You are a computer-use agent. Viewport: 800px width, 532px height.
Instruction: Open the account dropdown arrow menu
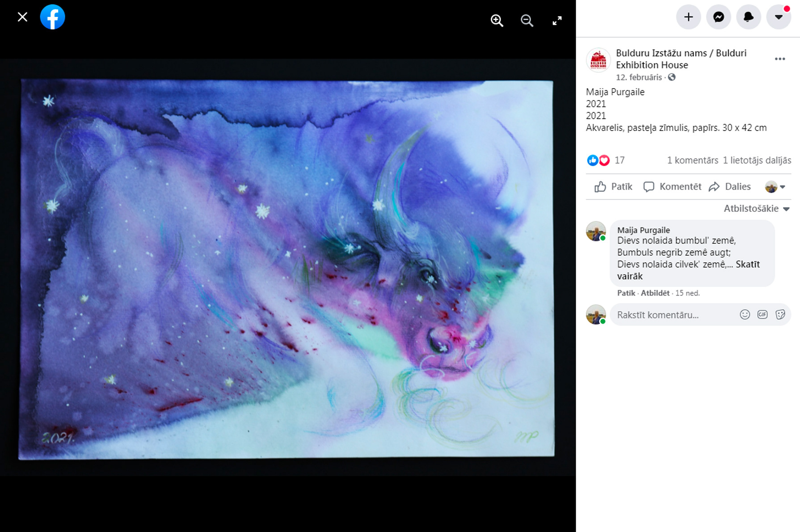click(x=779, y=17)
